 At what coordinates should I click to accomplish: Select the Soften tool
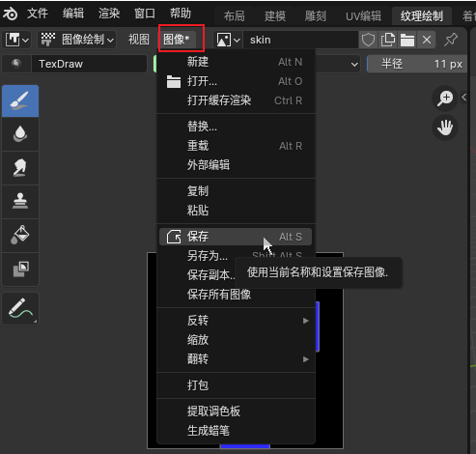point(20,134)
